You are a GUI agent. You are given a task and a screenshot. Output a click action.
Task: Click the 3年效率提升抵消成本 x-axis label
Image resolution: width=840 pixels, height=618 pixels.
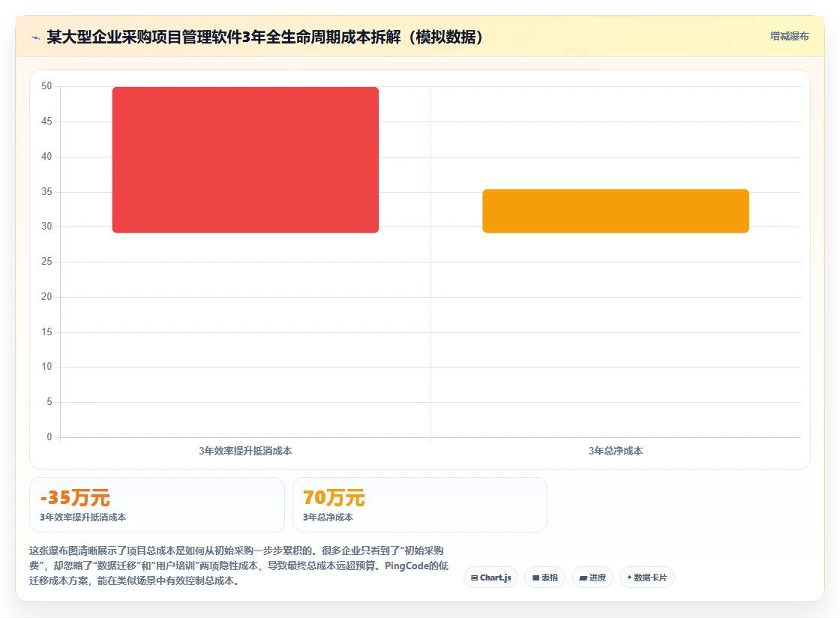pos(245,451)
